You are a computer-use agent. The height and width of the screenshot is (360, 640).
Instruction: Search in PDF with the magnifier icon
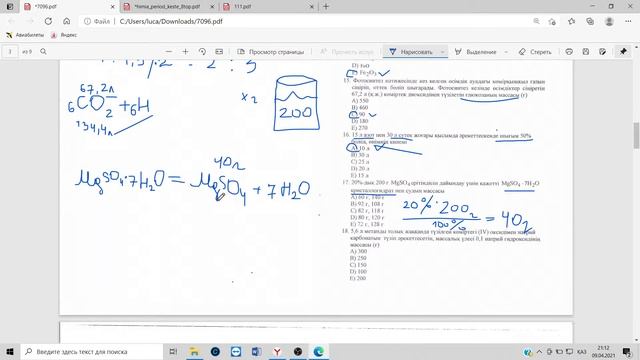point(43,52)
